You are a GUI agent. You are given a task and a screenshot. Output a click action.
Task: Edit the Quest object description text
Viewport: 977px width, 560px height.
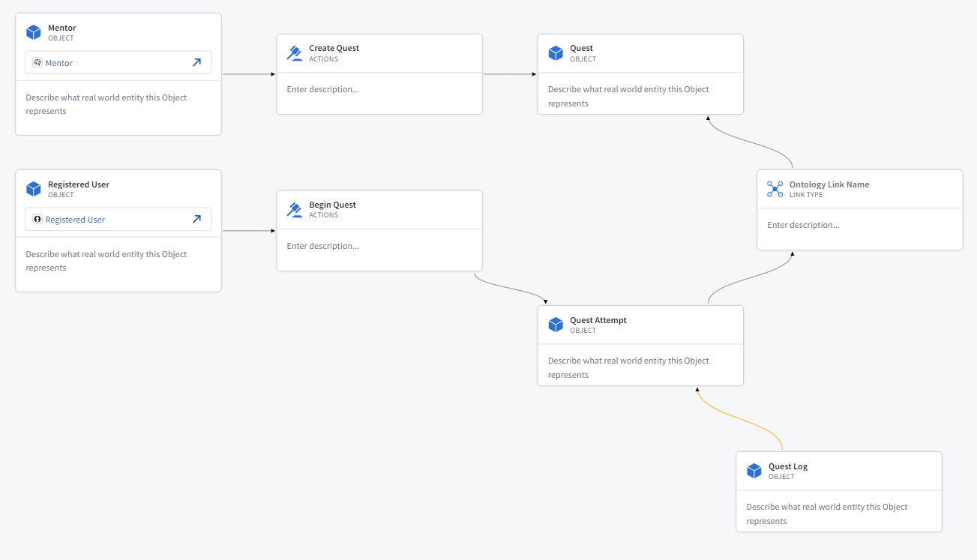[628, 96]
